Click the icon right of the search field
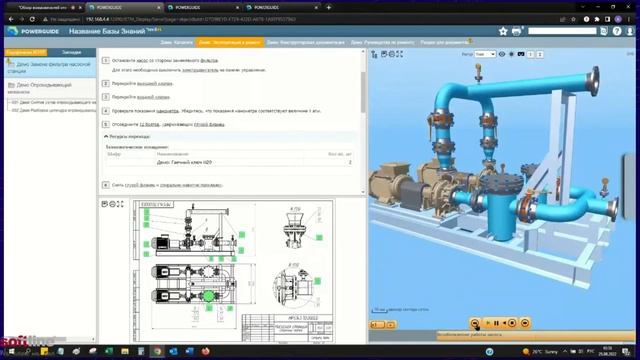The image size is (640, 360). coord(604,31)
